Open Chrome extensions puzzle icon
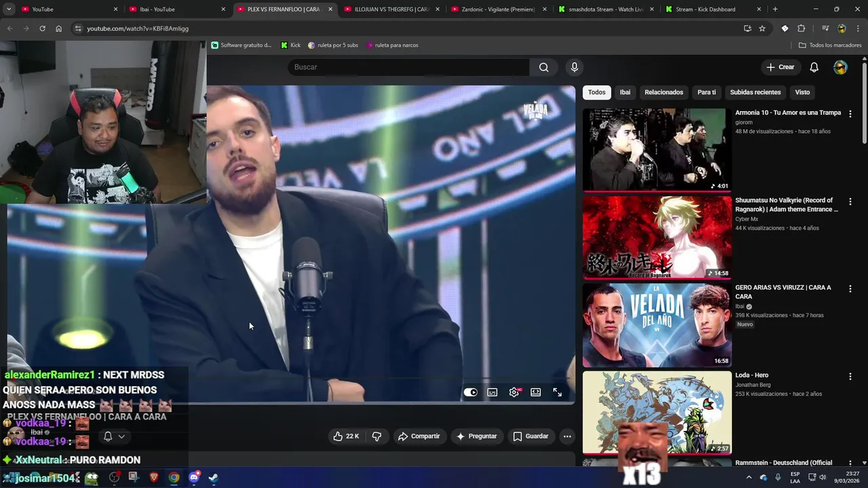The width and height of the screenshot is (868, 488). (x=801, y=28)
